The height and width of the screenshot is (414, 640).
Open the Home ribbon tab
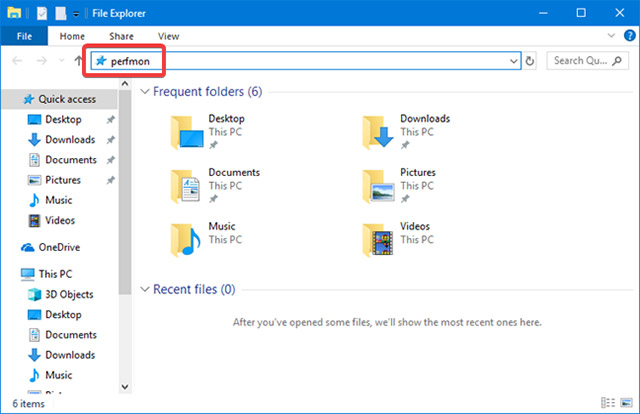click(72, 36)
